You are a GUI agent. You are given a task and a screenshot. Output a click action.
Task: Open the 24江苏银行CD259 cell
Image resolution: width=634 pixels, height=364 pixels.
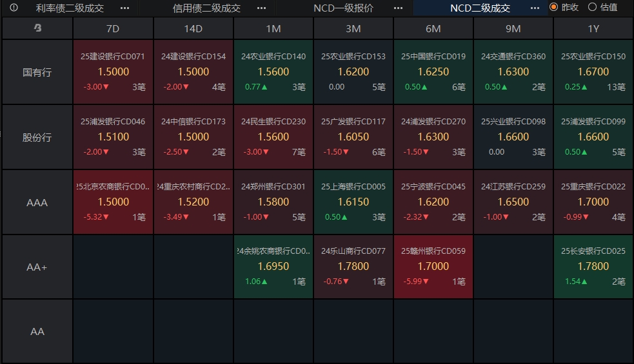[x=513, y=202]
